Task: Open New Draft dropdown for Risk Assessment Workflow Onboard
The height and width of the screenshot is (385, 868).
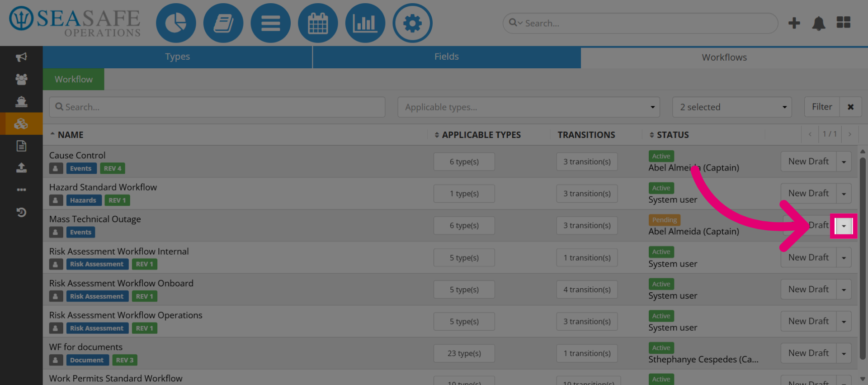Action: click(844, 290)
